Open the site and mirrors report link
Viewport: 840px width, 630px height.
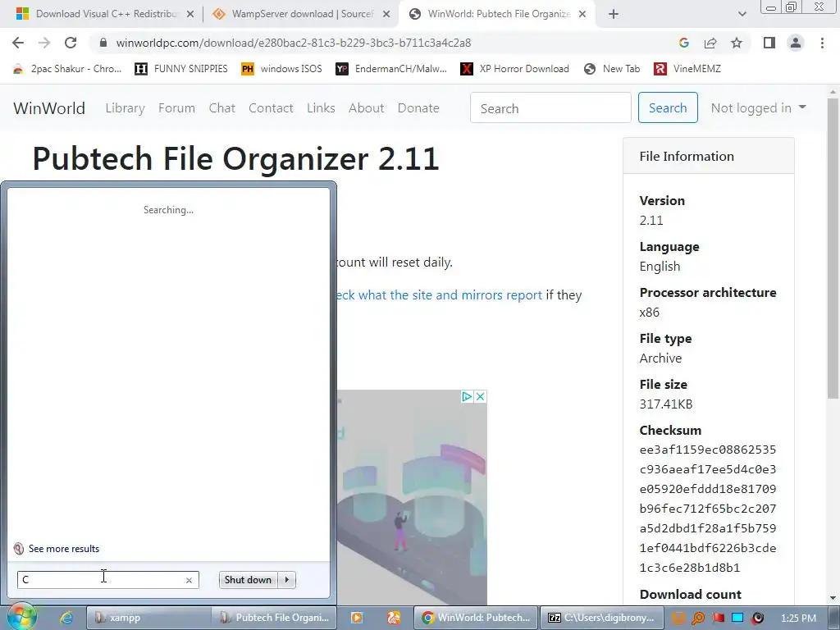(440, 295)
